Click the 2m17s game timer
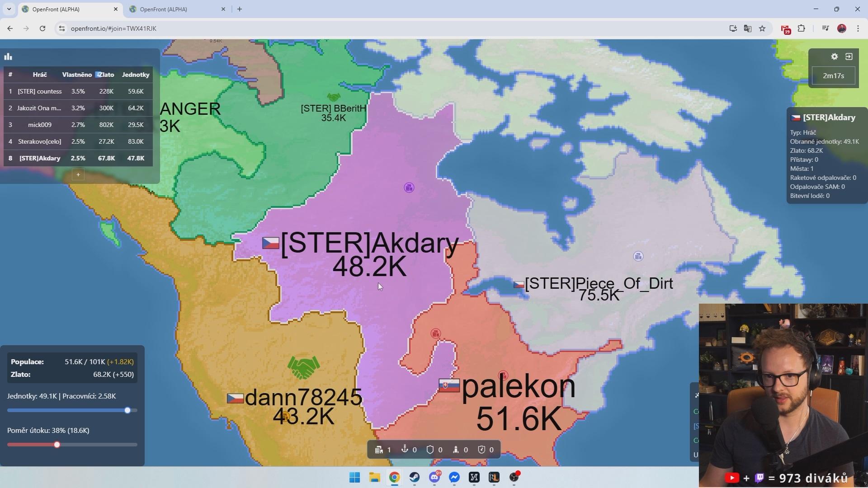The width and height of the screenshot is (868, 488). click(x=834, y=75)
